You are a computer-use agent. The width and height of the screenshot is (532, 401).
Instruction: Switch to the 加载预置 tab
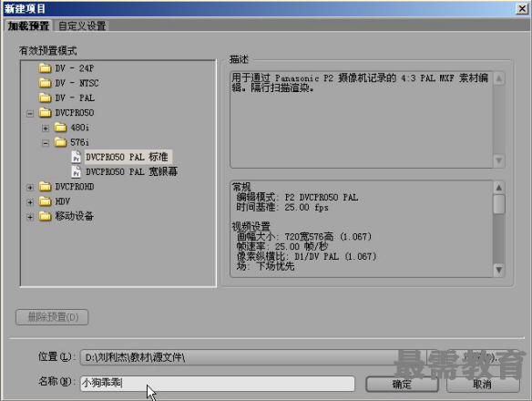[x=28, y=26]
